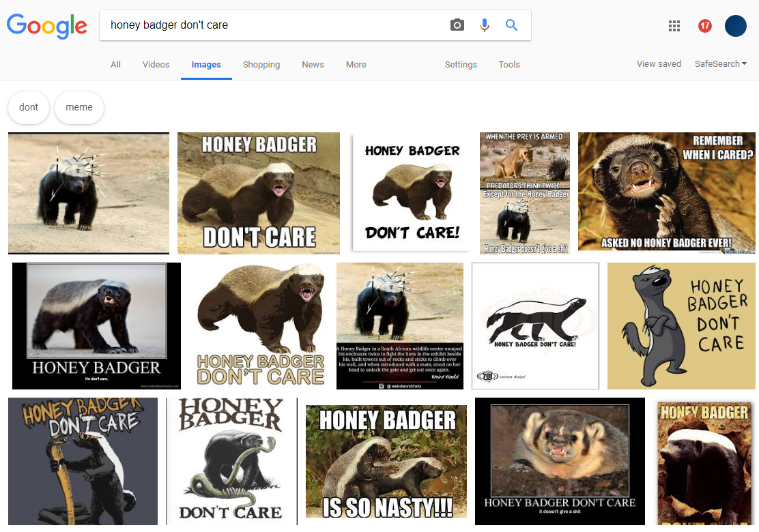The image size is (759, 532).
Task: Switch to the All results tab
Action: pyautogui.click(x=115, y=65)
